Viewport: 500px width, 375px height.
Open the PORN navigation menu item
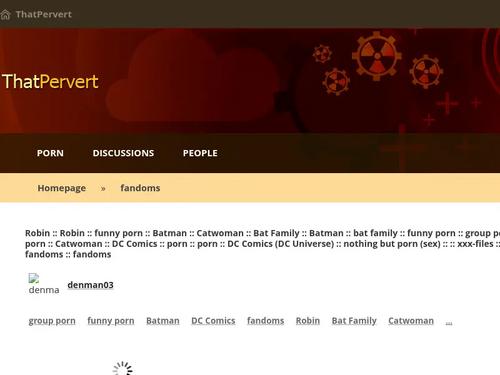click(x=50, y=153)
